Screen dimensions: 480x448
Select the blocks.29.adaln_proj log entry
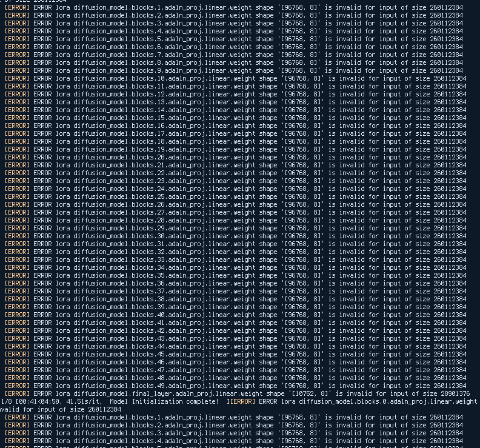[x=235, y=228]
